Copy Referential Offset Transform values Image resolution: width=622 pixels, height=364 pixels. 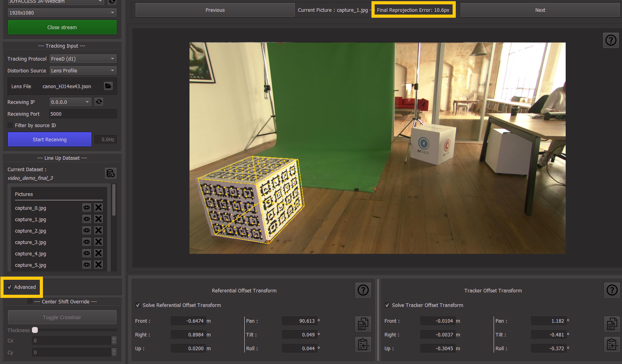[x=363, y=324]
